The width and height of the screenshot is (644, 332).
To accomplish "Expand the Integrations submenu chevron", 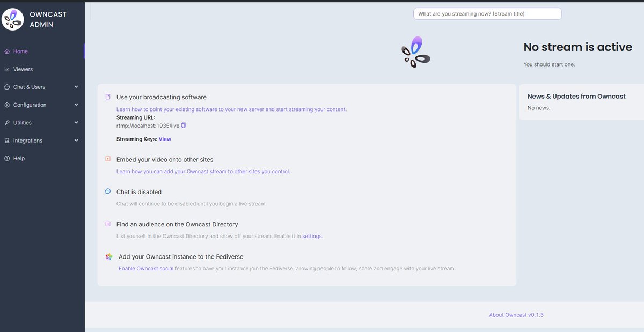I will click(76, 141).
